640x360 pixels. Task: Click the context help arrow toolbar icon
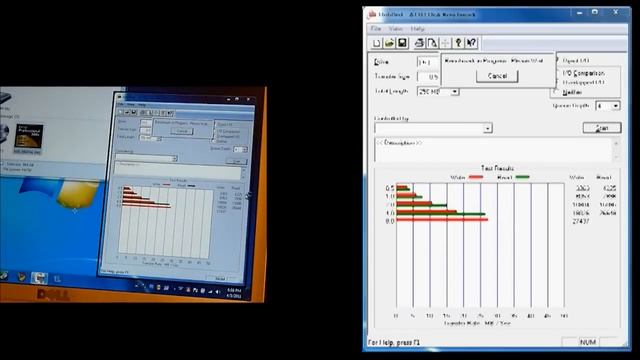tap(471, 43)
